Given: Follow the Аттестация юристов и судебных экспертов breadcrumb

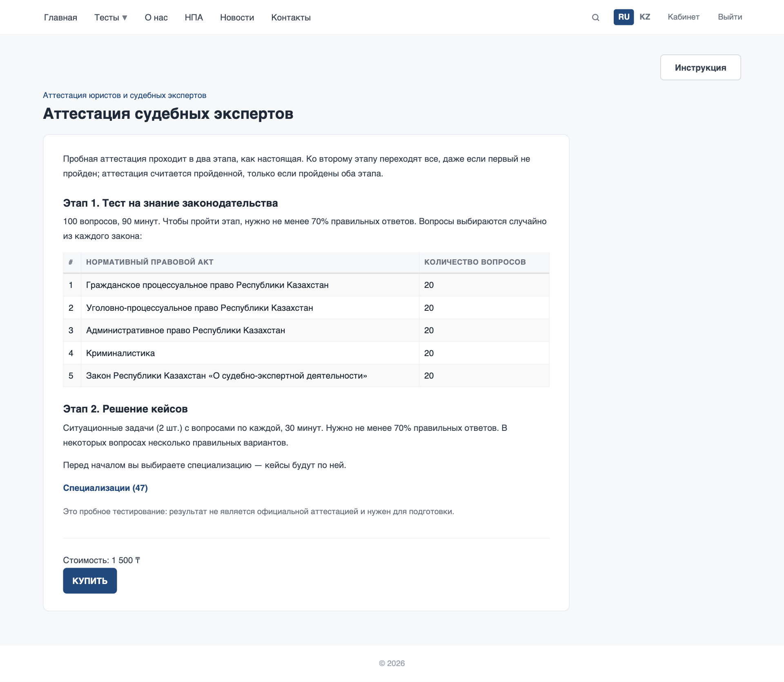Looking at the screenshot, I should [125, 95].
